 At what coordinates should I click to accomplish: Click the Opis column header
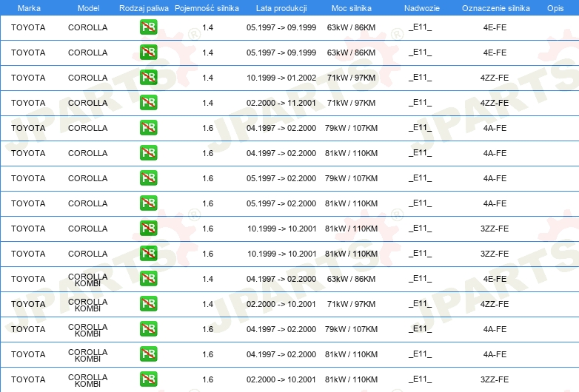(555, 7)
